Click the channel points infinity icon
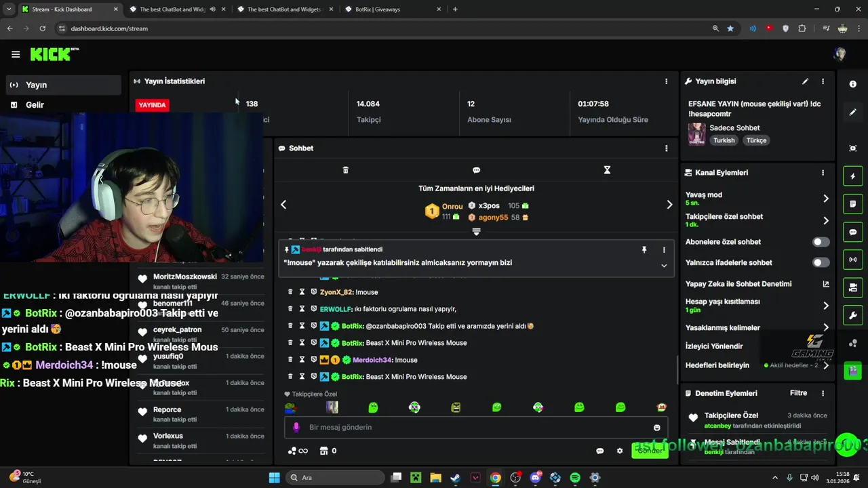 point(298,451)
